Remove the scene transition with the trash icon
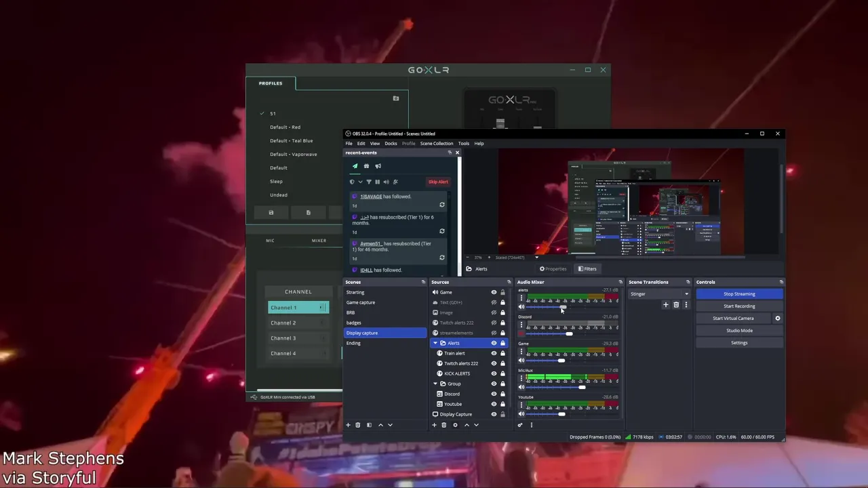 [676, 305]
